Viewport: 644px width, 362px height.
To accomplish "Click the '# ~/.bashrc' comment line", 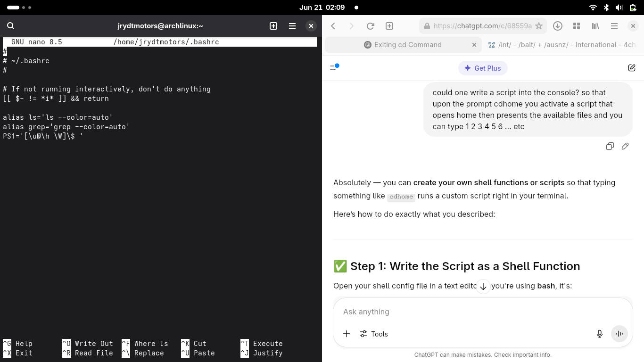I will pyautogui.click(x=26, y=61).
